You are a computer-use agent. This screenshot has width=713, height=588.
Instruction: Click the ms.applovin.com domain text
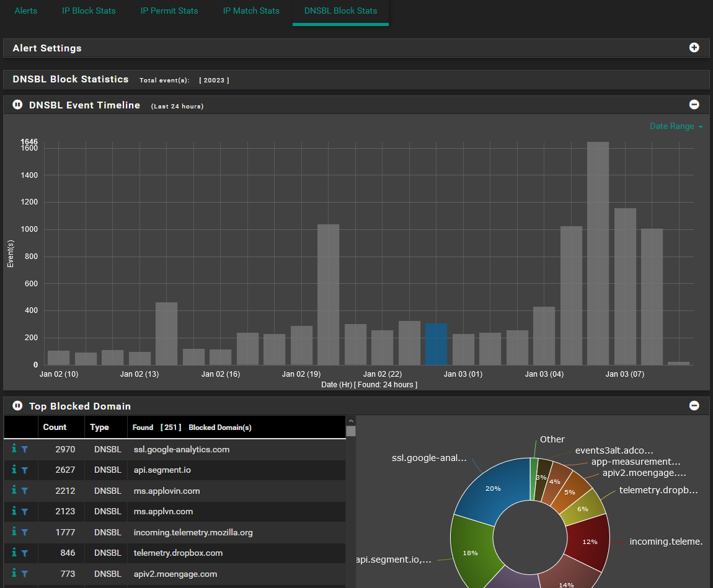pyautogui.click(x=166, y=491)
